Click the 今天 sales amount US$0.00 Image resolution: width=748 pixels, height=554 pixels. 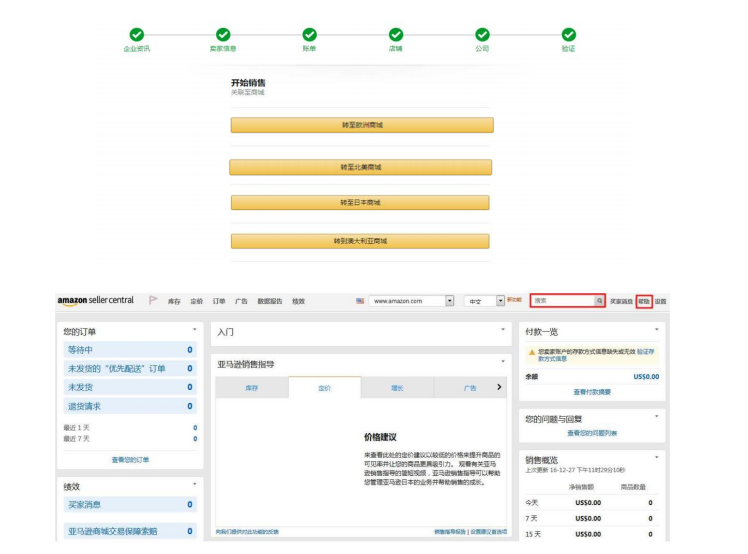pos(588,502)
